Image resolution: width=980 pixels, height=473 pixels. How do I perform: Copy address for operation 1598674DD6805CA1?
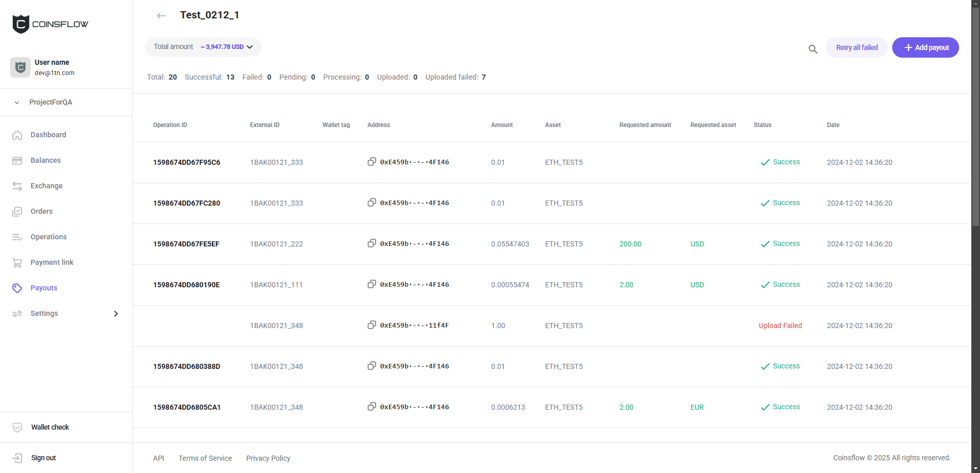point(372,407)
